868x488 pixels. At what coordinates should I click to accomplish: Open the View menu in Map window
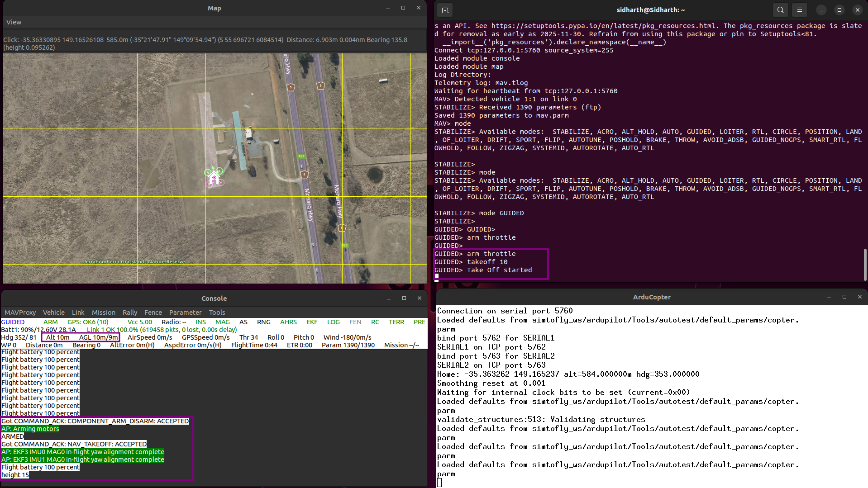pyautogui.click(x=14, y=22)
